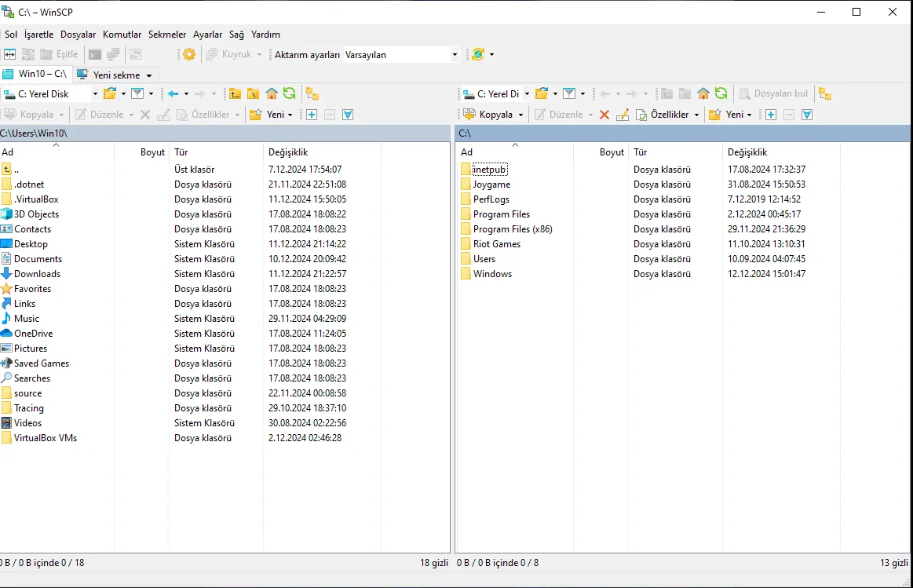The width and height of the screenshot is (913, 588).
Task: Open the Dosyalar menu
Action: pyautogui.click(x=78, y=35)
